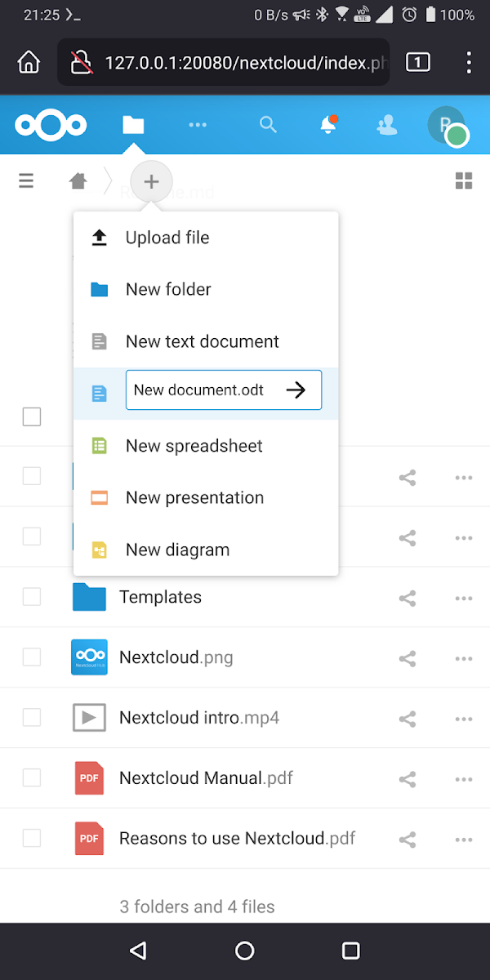Tap the Android home button
490x980 pixels.
coord(245,951)
